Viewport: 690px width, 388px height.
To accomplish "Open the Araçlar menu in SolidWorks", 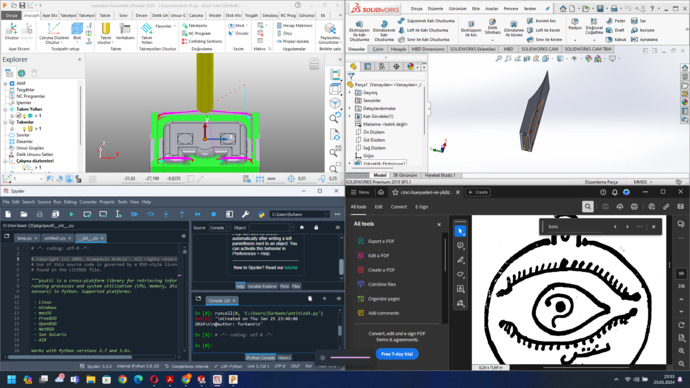I will pyautogui.click(x=492, y=9).
